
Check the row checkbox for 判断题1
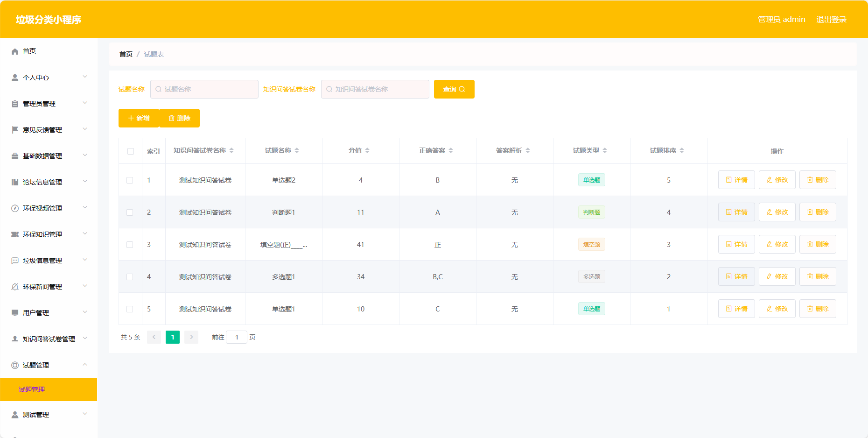(x=130, y=212)
